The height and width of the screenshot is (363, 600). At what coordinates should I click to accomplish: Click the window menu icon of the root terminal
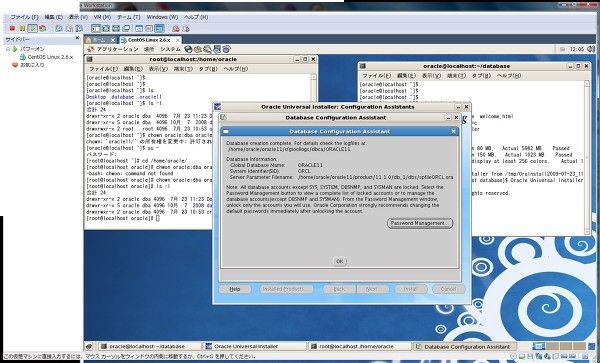pos(89,59)
